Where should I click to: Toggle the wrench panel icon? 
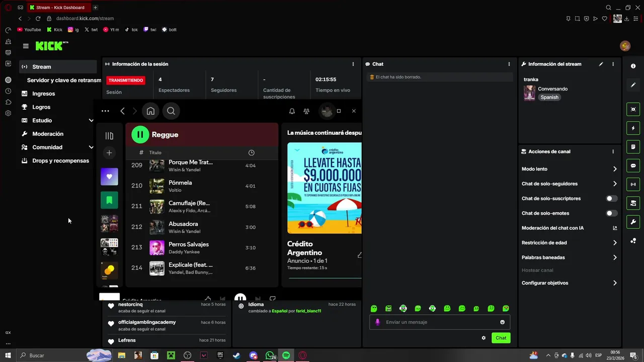coord(633,222)
